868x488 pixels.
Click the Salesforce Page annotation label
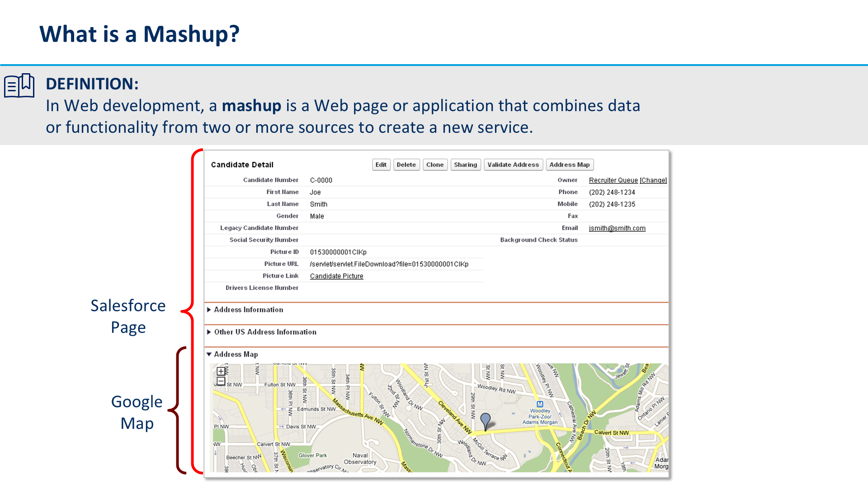(128, 316)
